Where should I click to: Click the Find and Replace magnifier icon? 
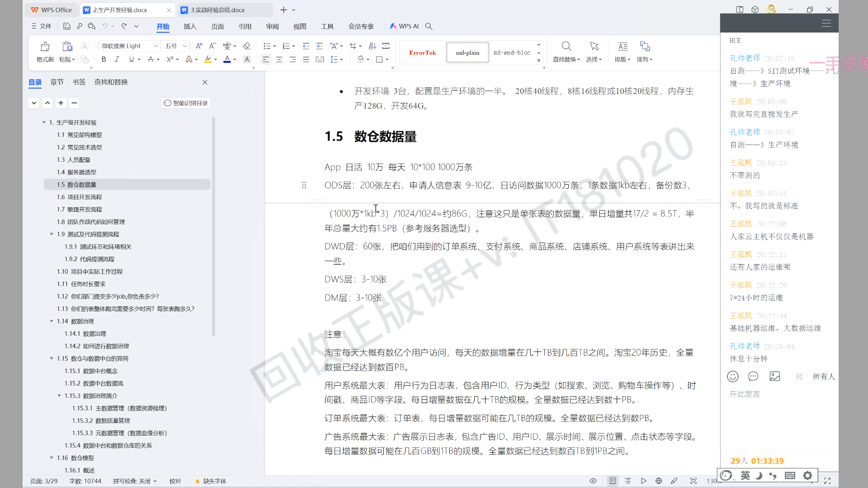click(566, 47)
